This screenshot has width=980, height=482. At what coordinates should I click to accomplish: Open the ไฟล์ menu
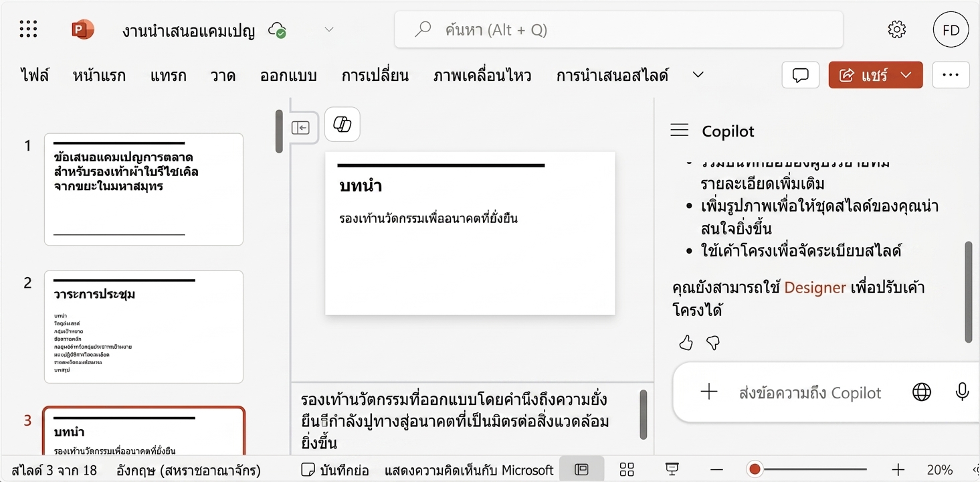click(x=35, y=75)
